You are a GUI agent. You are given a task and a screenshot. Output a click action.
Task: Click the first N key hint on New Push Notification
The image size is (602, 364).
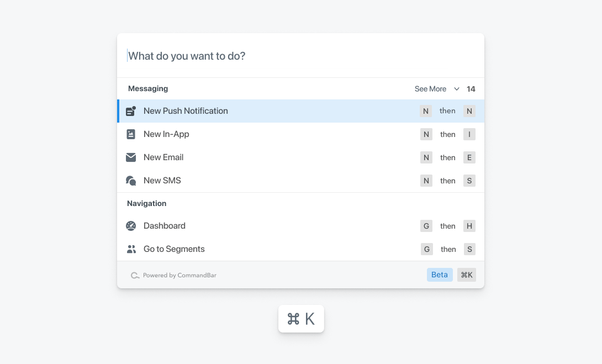pos(426,111)
